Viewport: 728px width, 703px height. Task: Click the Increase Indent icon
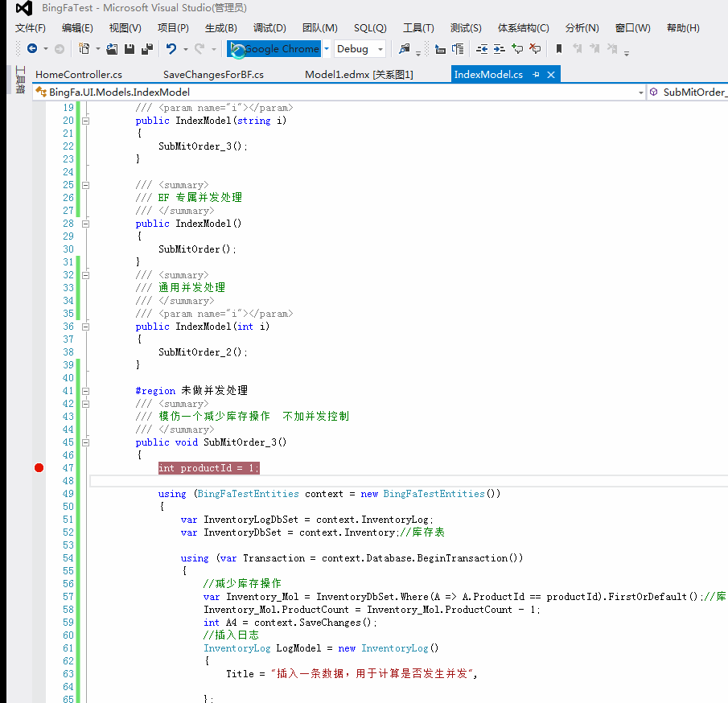coord(499,49)
